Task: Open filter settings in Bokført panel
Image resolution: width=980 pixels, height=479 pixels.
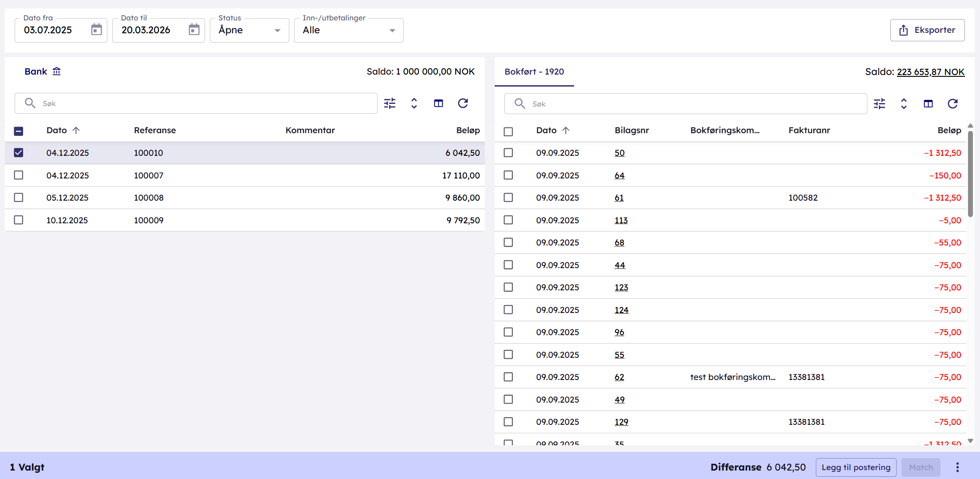Action: (879, 104)
